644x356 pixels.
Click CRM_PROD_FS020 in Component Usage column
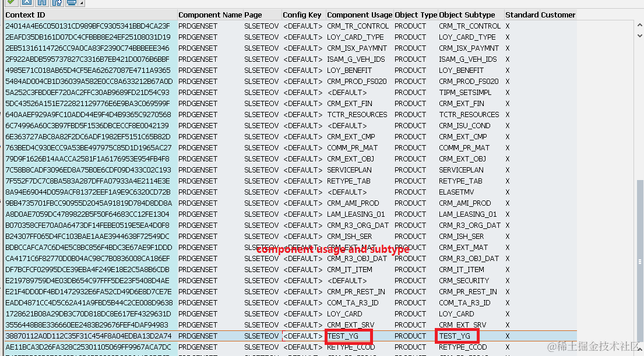[x=357, y=82]
